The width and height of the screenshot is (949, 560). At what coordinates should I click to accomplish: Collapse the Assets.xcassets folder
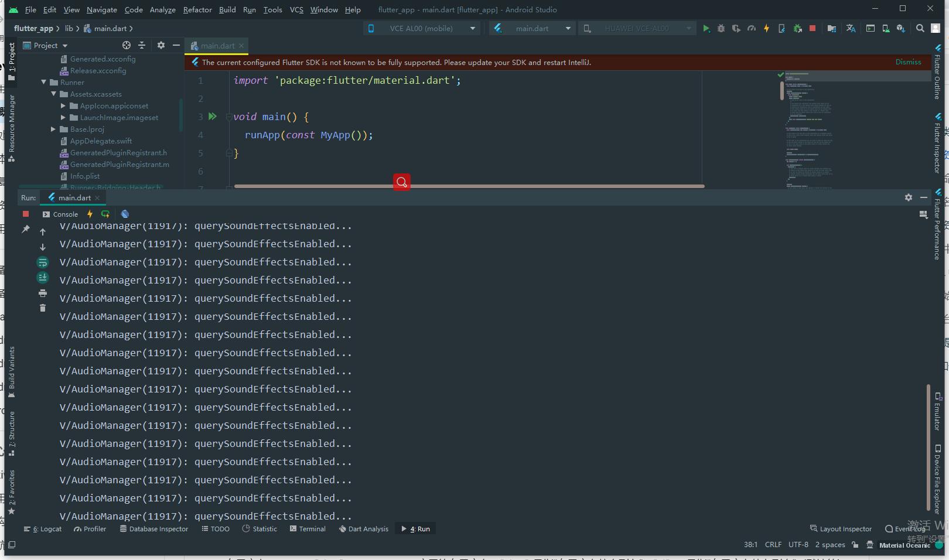pyautogui.click(x=54, y=94)
